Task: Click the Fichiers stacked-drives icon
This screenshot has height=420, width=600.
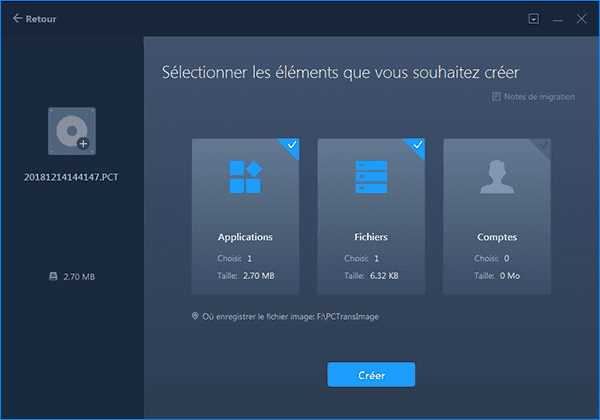Action: 371,177
